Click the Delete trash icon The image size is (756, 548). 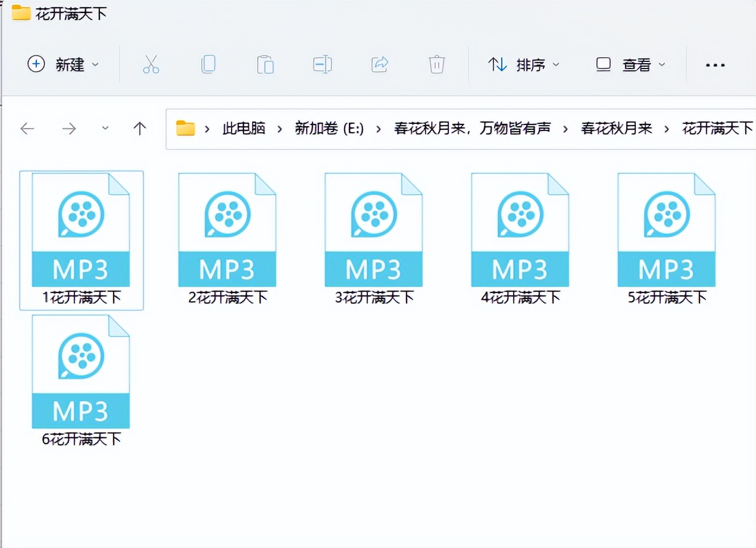(436, 64)
